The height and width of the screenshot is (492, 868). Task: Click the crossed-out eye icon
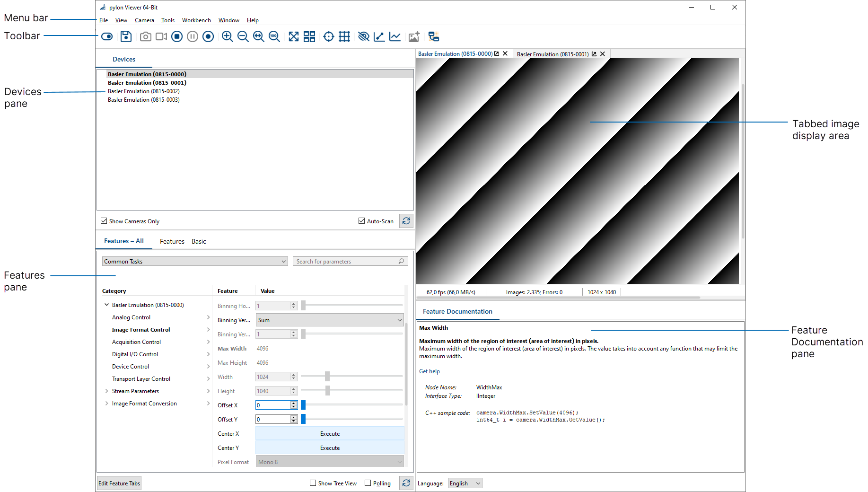(x=364, y=36)
